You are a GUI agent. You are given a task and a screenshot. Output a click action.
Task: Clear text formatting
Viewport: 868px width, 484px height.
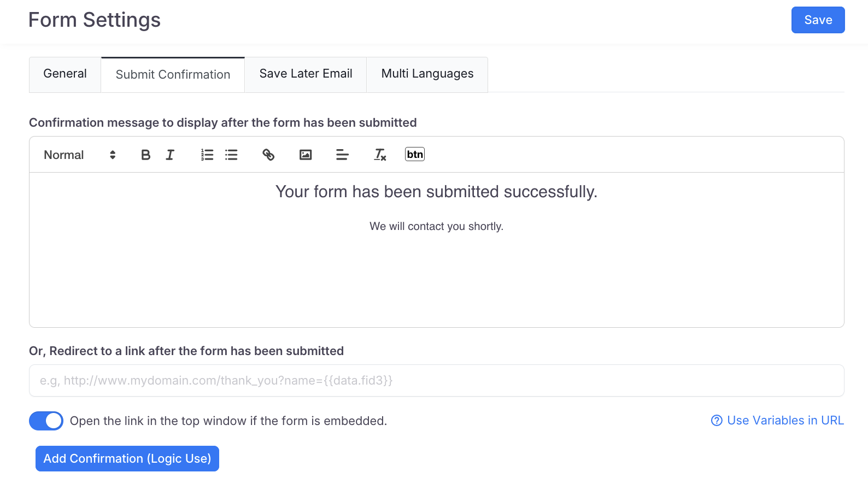[x=380, y=155]
